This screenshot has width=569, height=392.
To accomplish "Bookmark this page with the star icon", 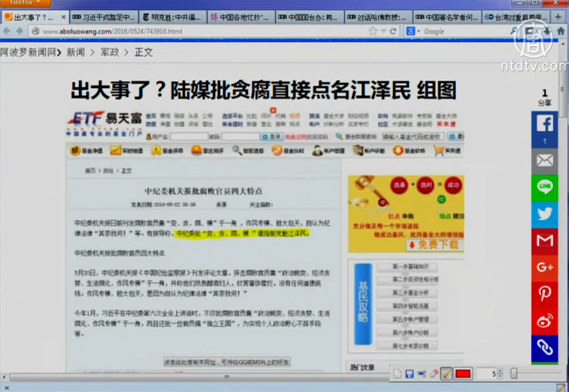I will coord(373,31).
